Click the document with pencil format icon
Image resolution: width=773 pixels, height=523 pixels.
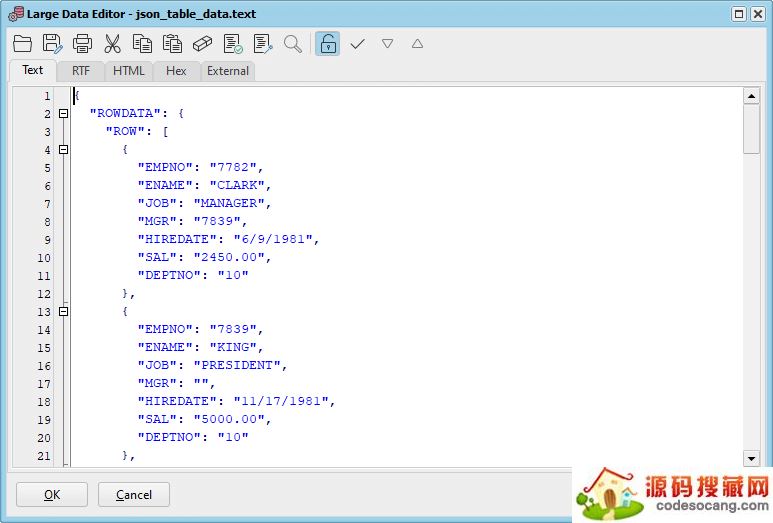[x=263, y=44]
